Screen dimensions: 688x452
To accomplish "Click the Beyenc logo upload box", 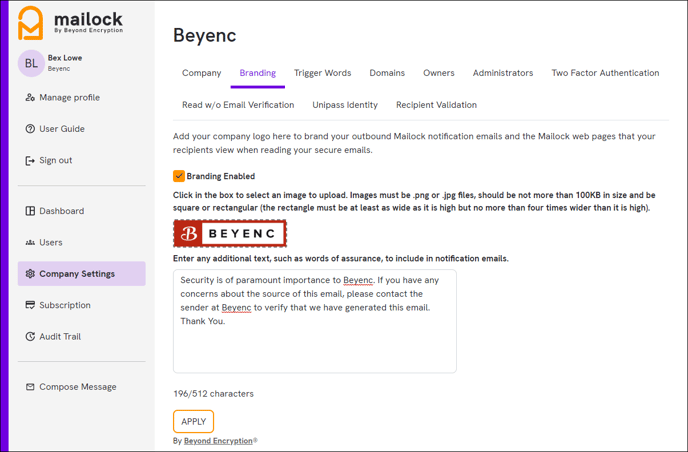I will (x=230, y=233).
